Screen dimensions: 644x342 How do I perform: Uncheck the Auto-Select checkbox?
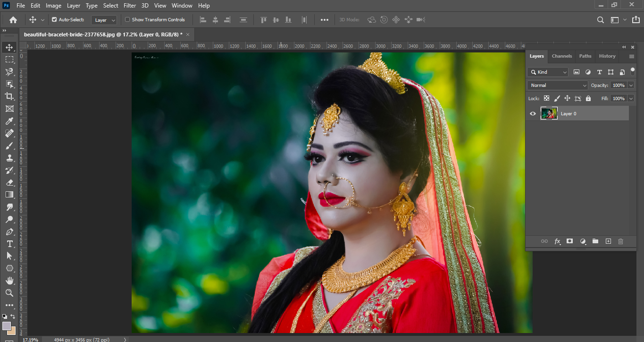(54, 20)
